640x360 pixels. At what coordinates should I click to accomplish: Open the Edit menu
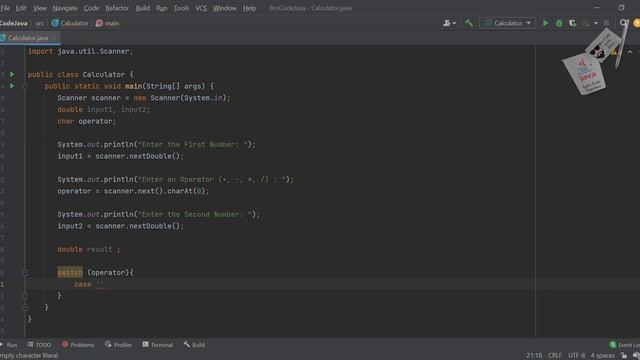tap(21, 8)
